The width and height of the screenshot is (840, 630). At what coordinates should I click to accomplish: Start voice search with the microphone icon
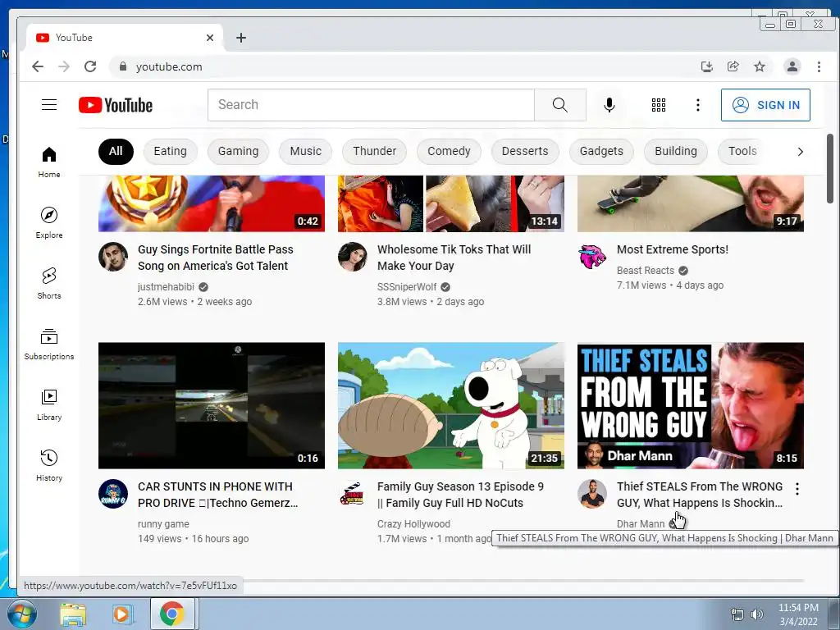click(x=609, y=105)
